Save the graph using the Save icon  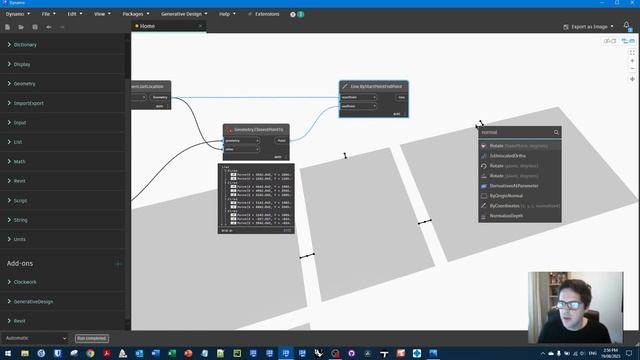tap(35, 27)
